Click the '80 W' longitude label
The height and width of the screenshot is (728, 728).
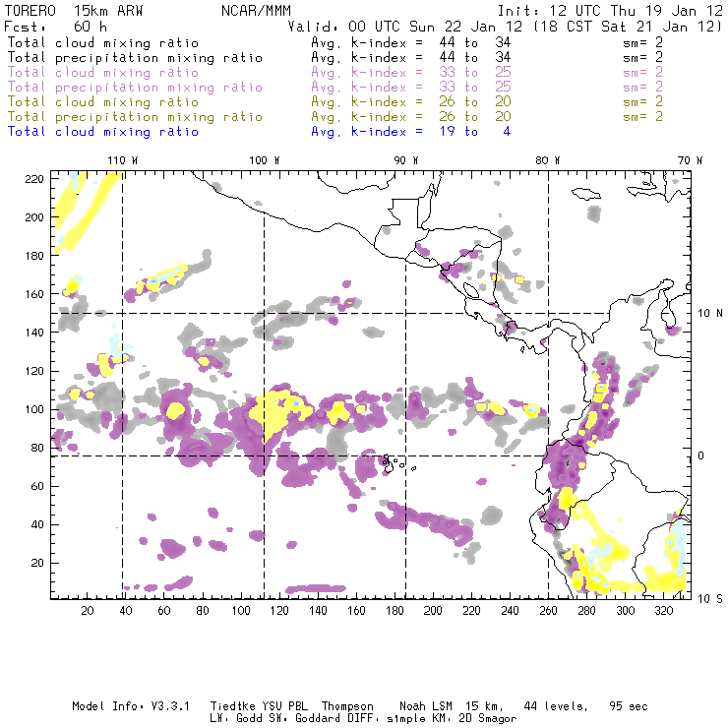click(x=547, y=160)
